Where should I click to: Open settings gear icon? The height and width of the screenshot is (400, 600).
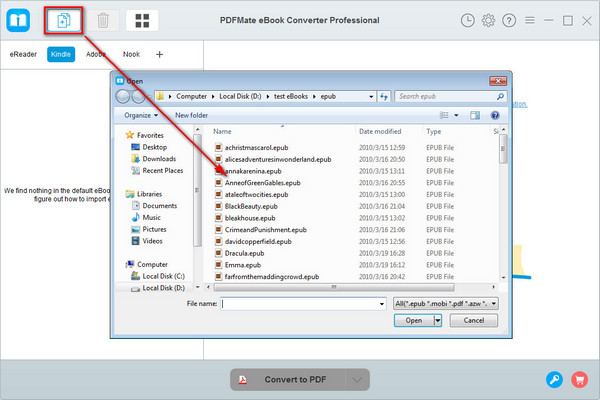pos(488,20)
